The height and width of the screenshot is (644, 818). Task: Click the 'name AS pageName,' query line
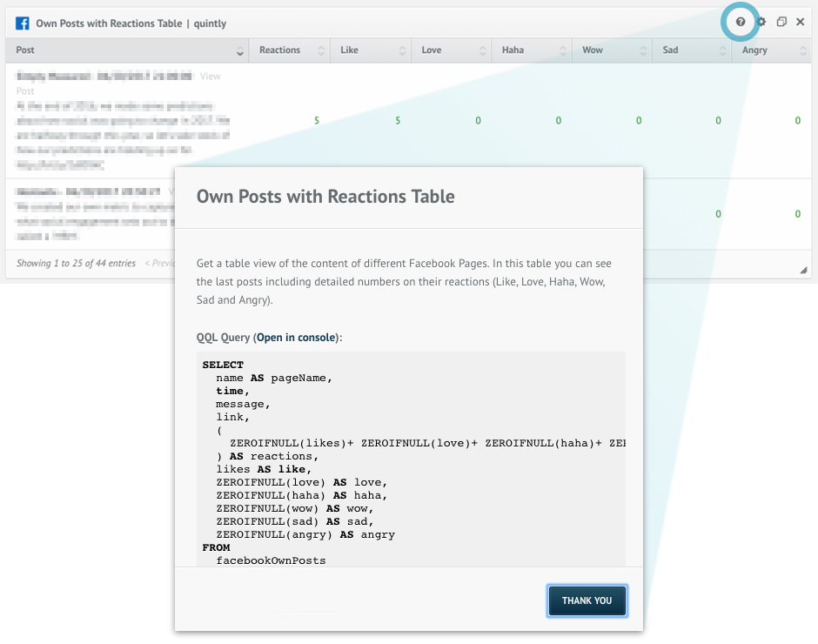coord(274,378)
